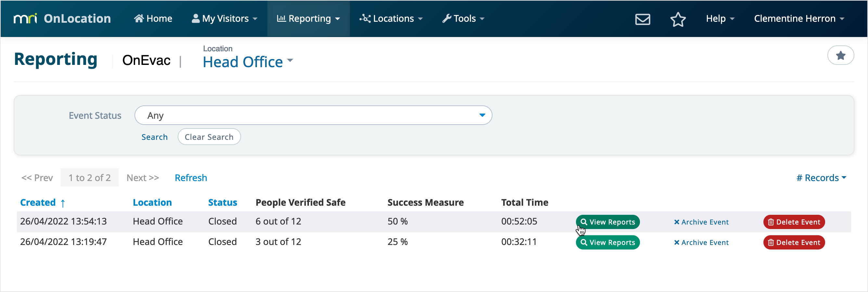Click the Search button
868x292 pixels.
154,137
